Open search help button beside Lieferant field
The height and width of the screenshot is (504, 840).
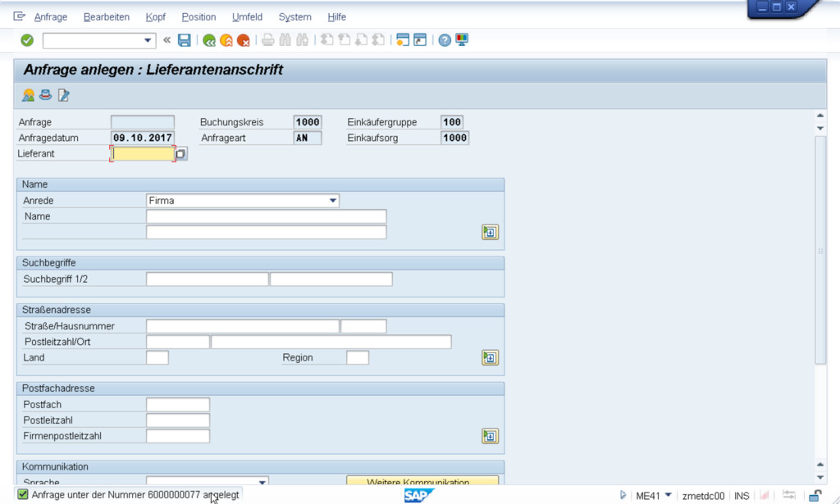pyautogui.click(x=181, y=154)
